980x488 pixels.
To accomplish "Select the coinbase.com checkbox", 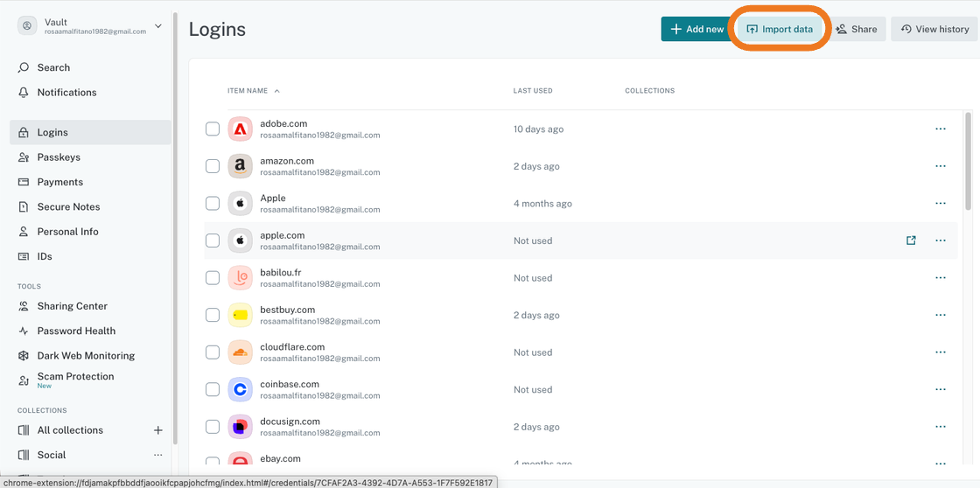I will [x=213, y=389].
